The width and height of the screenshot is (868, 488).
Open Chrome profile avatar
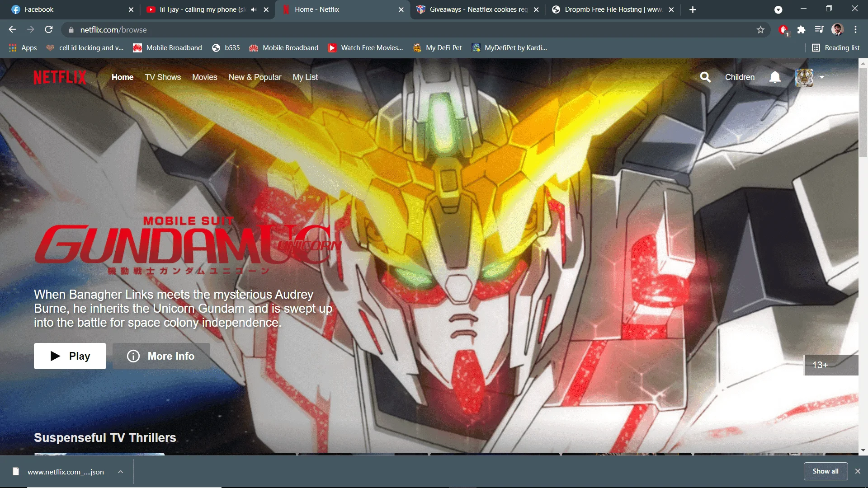[838, 30]
